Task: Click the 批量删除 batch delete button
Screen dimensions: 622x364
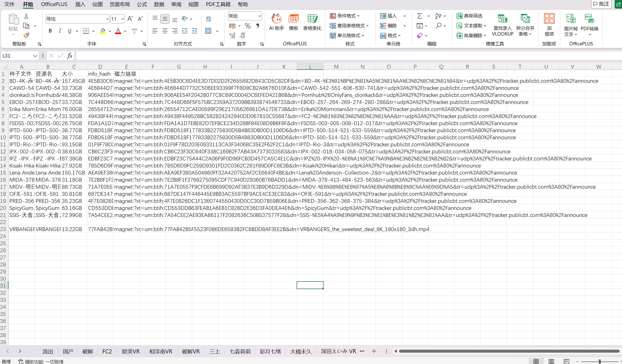Action: [x=471, y=36]
